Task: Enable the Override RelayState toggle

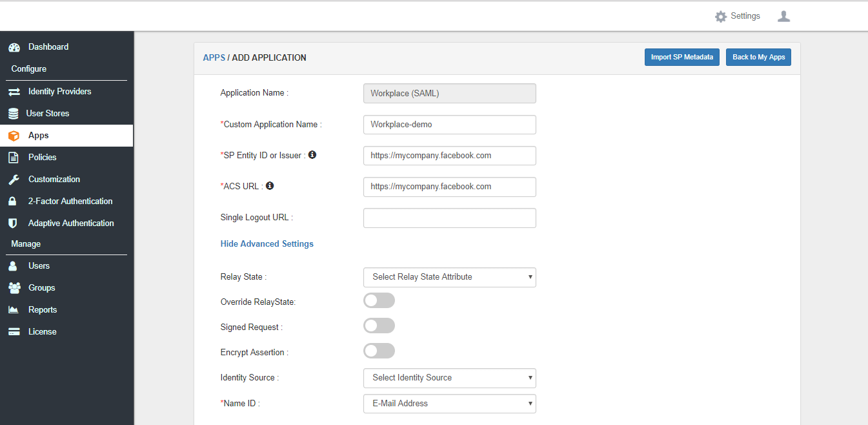Action: point(379,300)
